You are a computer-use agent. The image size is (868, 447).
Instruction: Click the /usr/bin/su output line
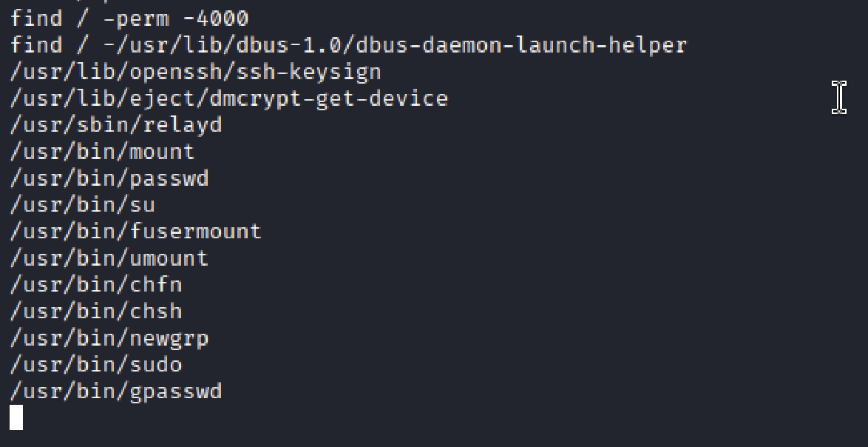coord(83,205)
